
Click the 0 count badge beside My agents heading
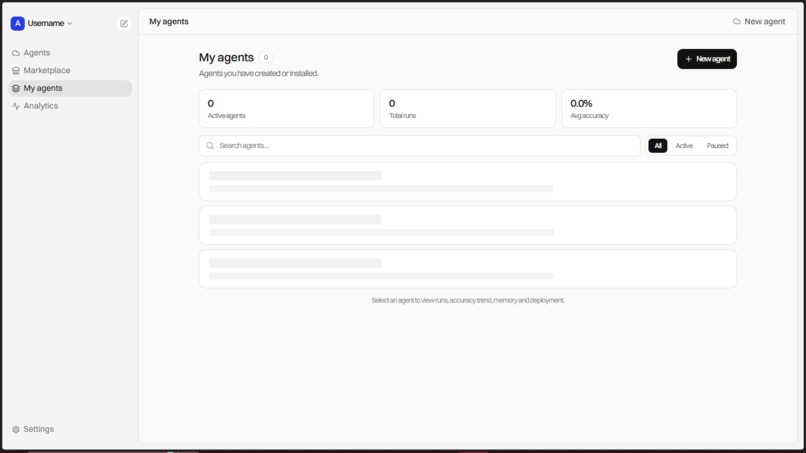[266, 58]
